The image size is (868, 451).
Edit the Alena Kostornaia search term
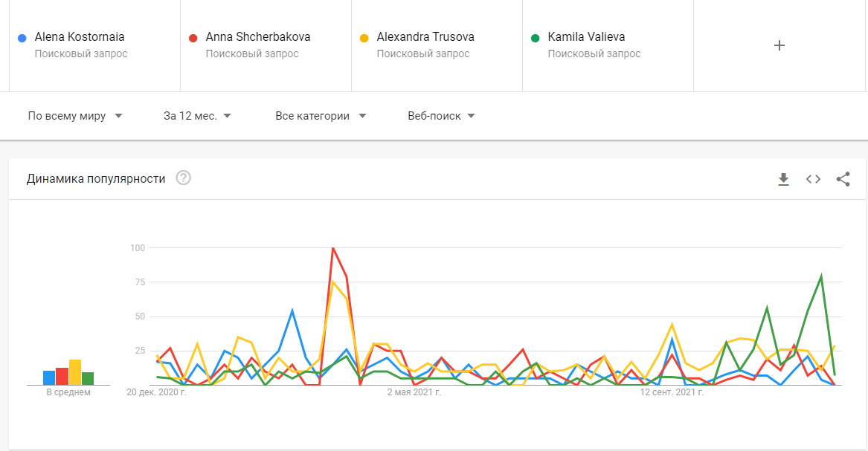click(x=80, y=37)
